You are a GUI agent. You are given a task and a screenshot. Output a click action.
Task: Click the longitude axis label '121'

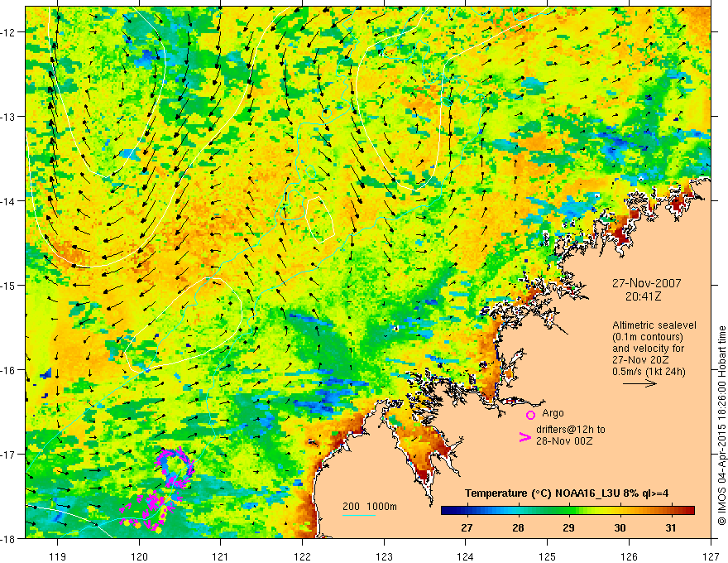click(x=221, y=556)
